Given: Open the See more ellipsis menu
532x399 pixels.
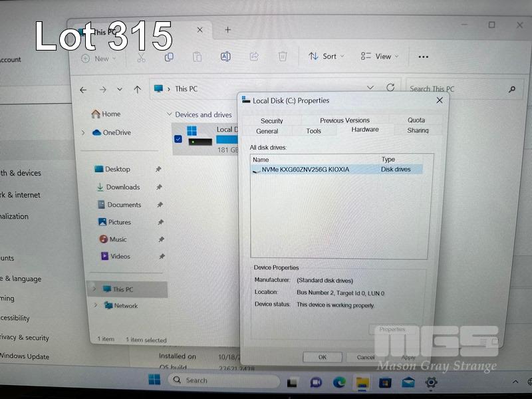Looking at the screenshot, I should click(x=423, y=57).
